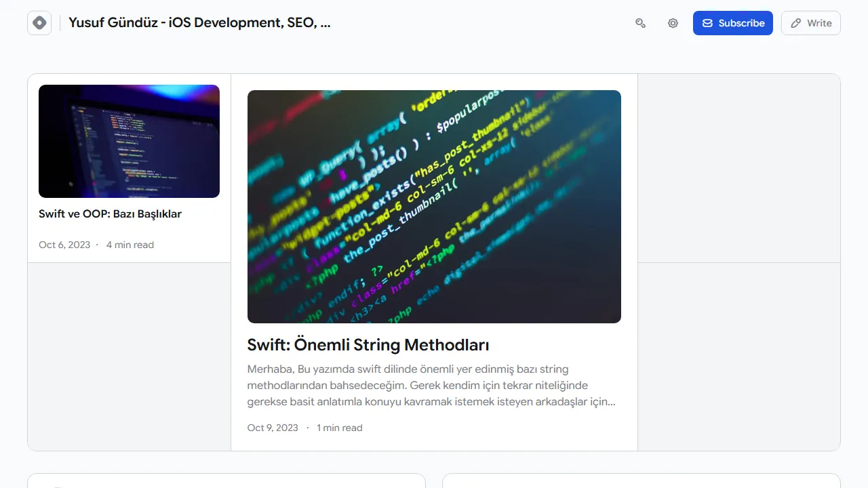The image size is (868, 488).
Task: Click the empty gray card right of featured post
Action: click(738, 168)
